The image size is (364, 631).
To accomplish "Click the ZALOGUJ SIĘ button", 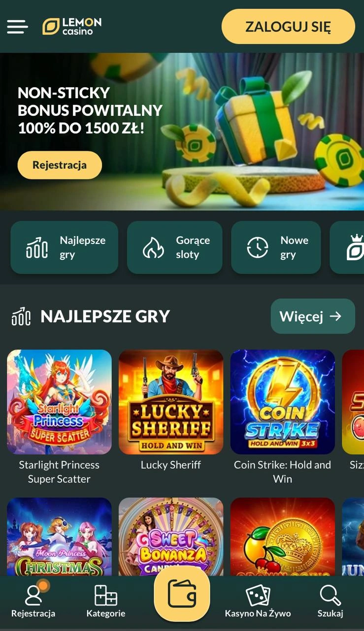I will click(x=288, y=27).
